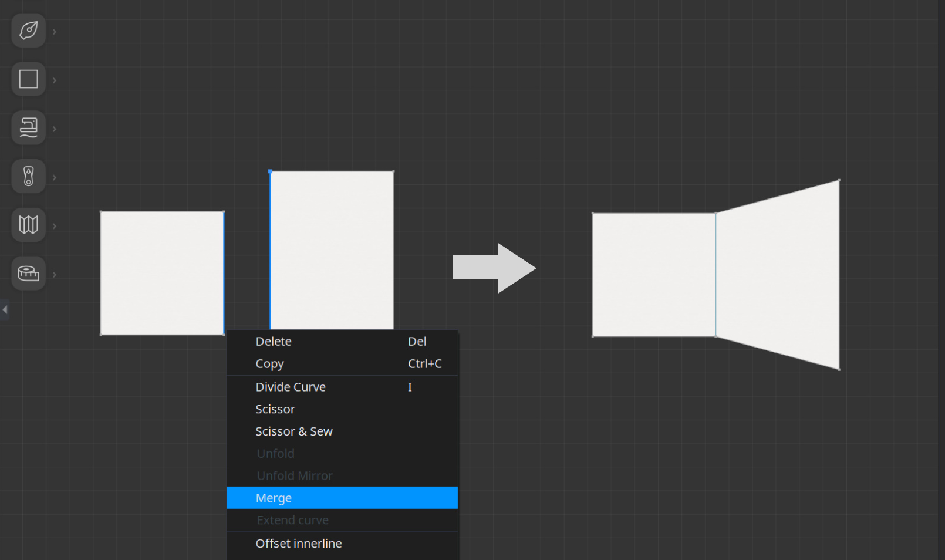Expand the chevron beside the pen tool

pos(55,32)
